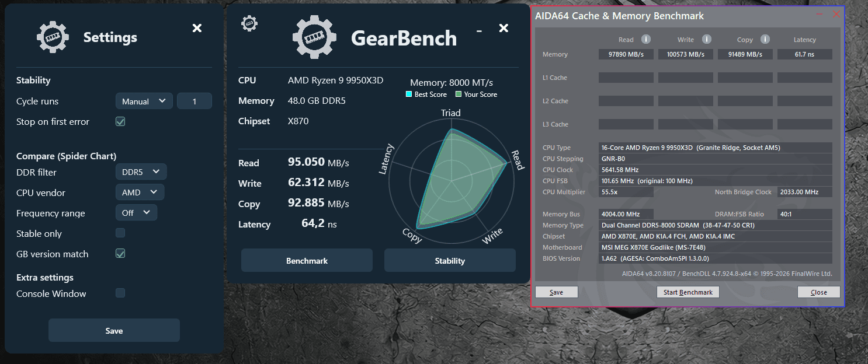
Task: Click the Write info icon in AIDA64
Action: pos(707,39)
